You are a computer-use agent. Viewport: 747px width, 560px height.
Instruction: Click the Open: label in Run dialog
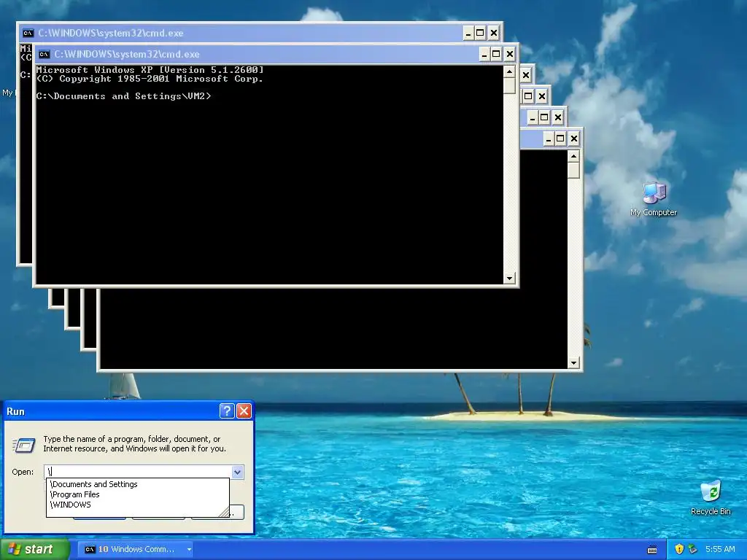pos(23,472)
